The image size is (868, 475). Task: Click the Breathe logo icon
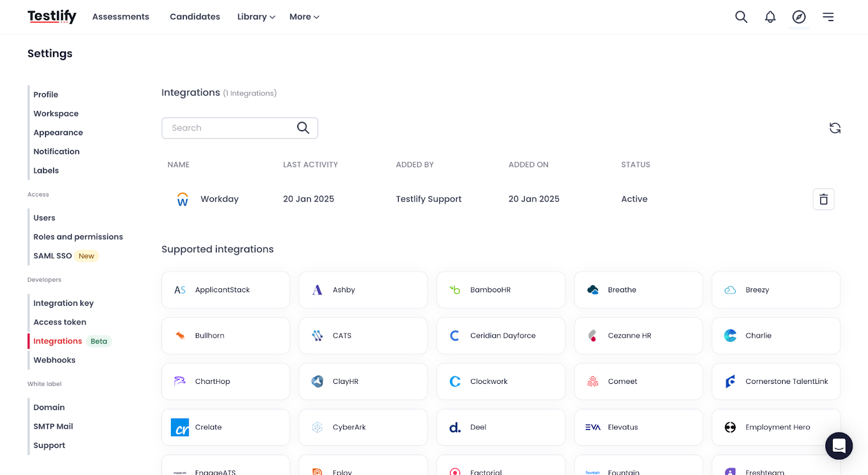[593, 290]
